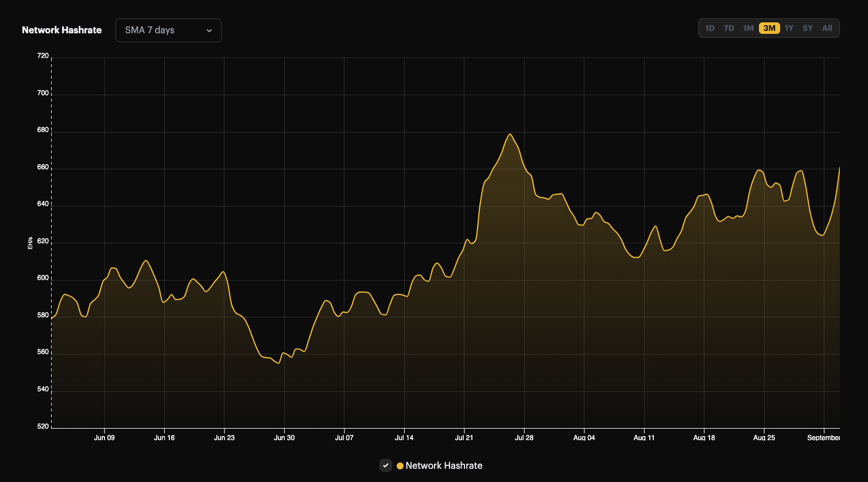Click the Jun 30 date label
Viewport: 868px width, 482px height.
tap(284, 437)
